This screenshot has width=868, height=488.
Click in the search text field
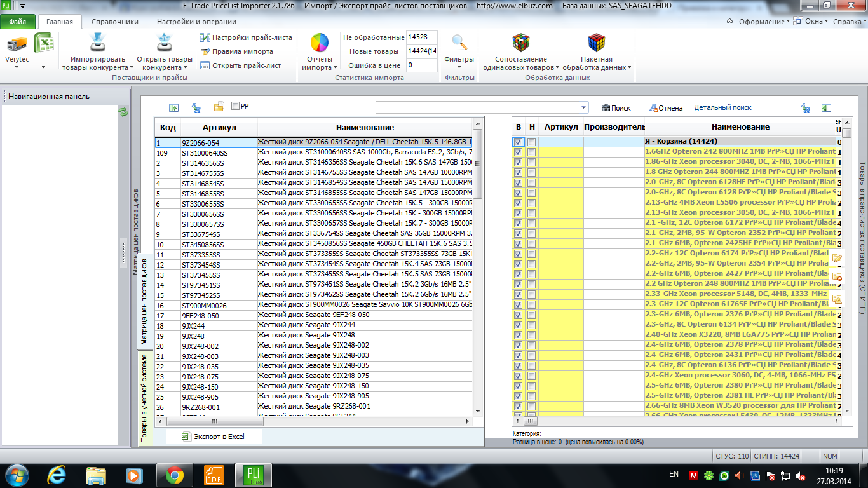477,107
